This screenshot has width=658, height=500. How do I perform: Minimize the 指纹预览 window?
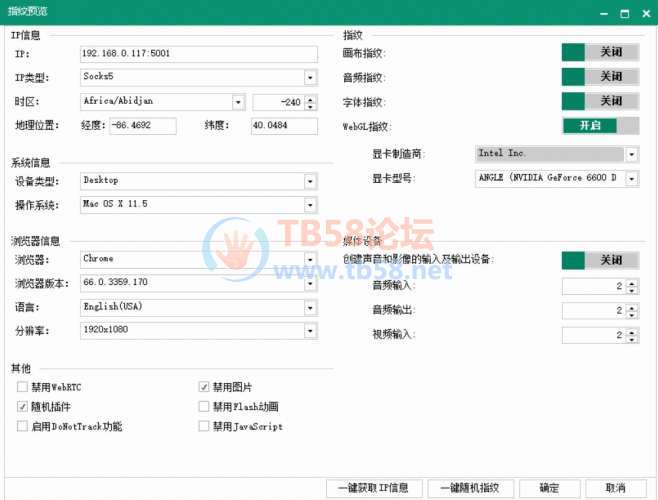604,14
